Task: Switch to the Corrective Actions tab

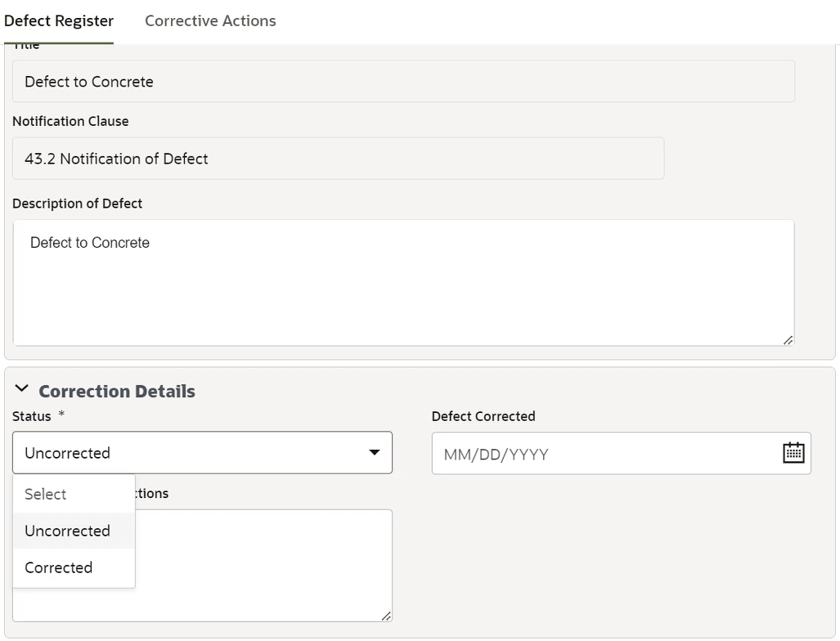Action: point(210,21)
